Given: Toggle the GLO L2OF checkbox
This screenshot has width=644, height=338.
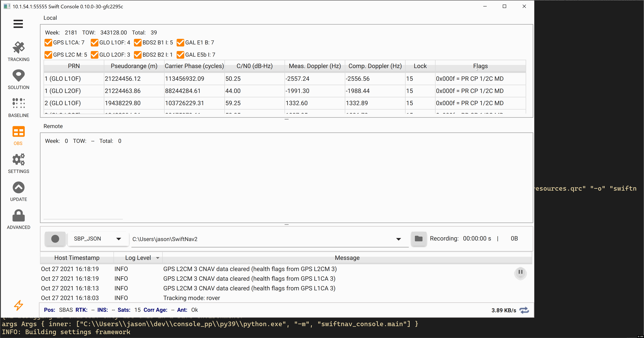Looking at the screenshot, I should [x=94, y=55].
